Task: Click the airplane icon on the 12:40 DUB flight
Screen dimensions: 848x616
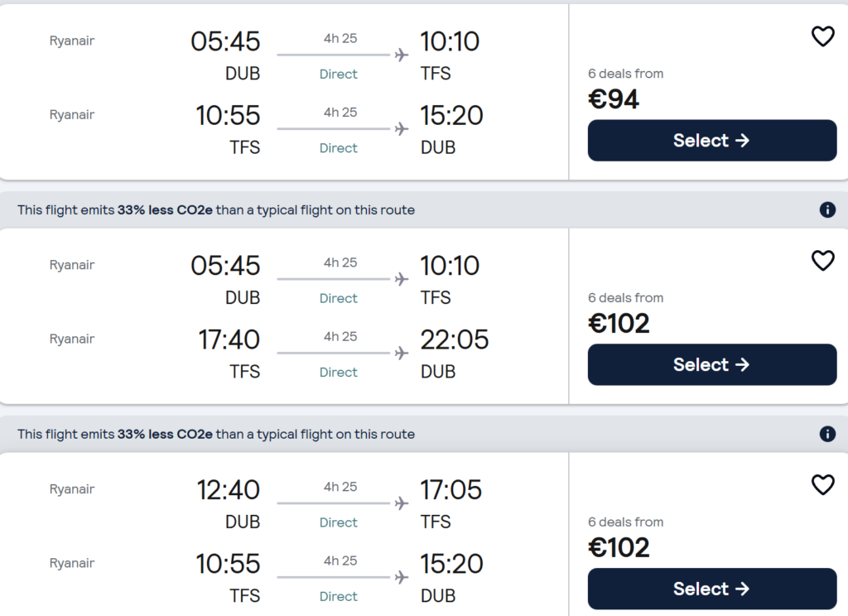Action: click(x=402, y=502)
